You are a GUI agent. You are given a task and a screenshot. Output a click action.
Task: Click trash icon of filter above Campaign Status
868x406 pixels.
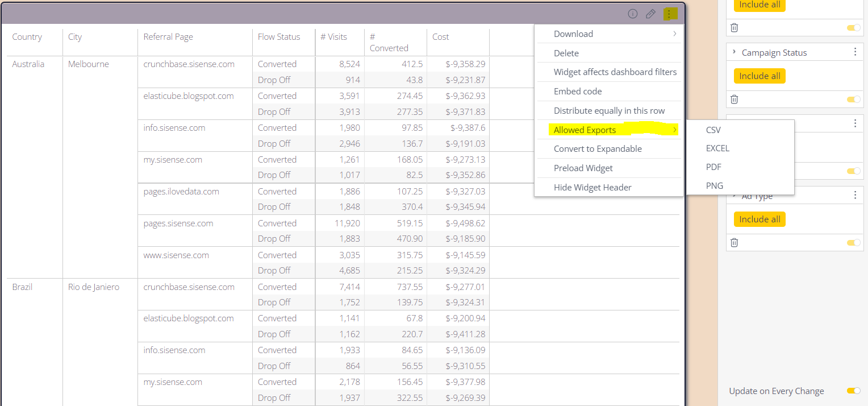click(734, 27)
